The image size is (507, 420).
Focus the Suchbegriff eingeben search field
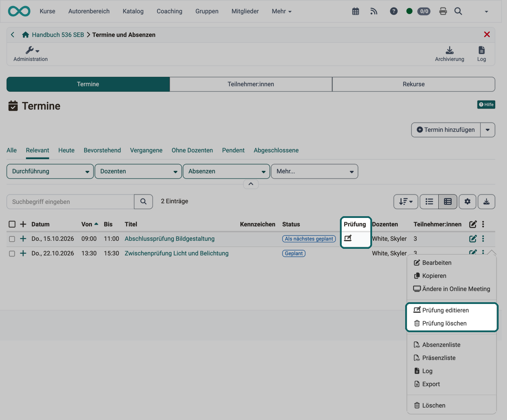pos(71,202)
